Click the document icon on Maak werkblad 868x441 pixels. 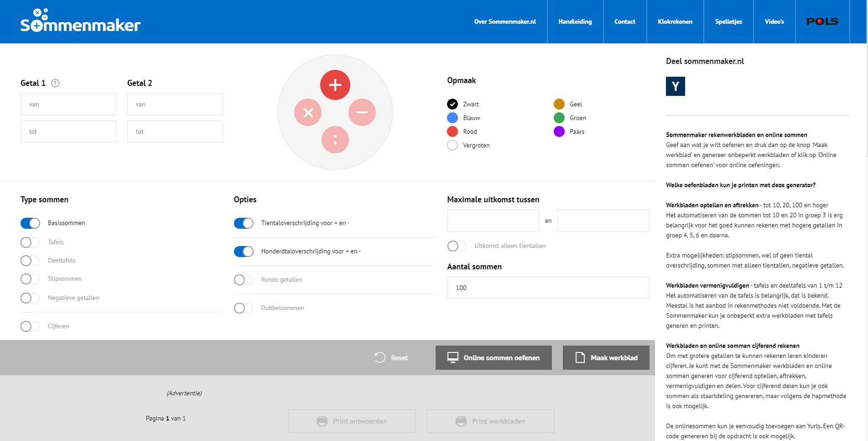580,358
